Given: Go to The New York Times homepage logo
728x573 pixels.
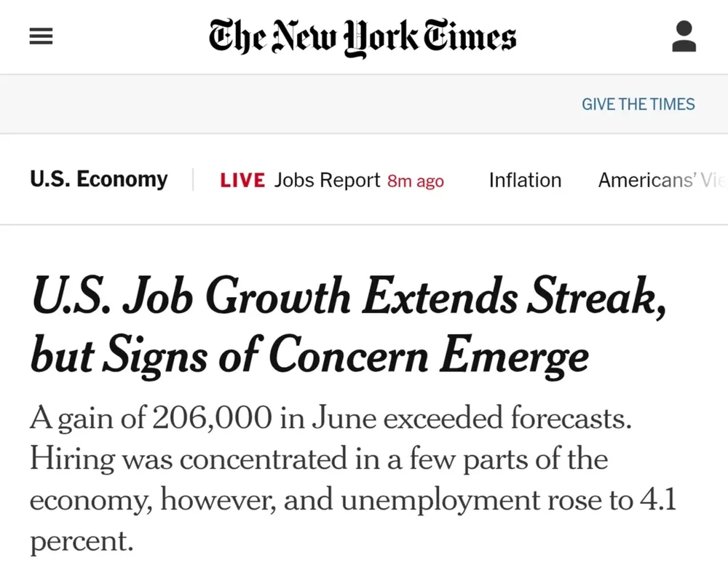Looking at the screenshot, I should point(362,36).
